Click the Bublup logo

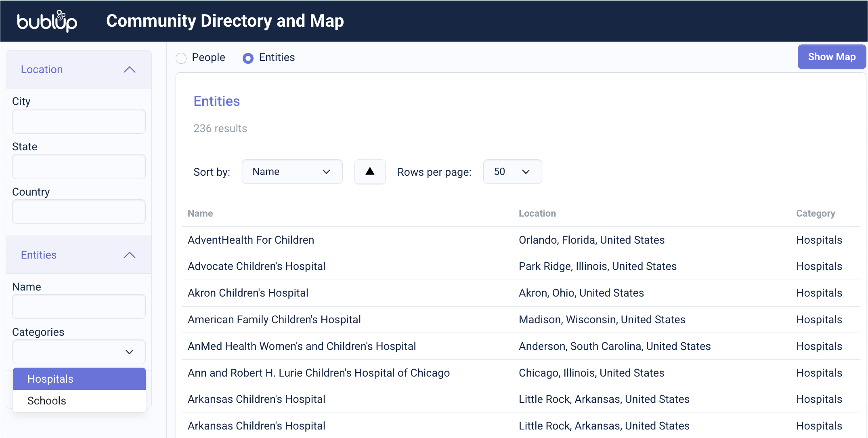click(47, 21)
